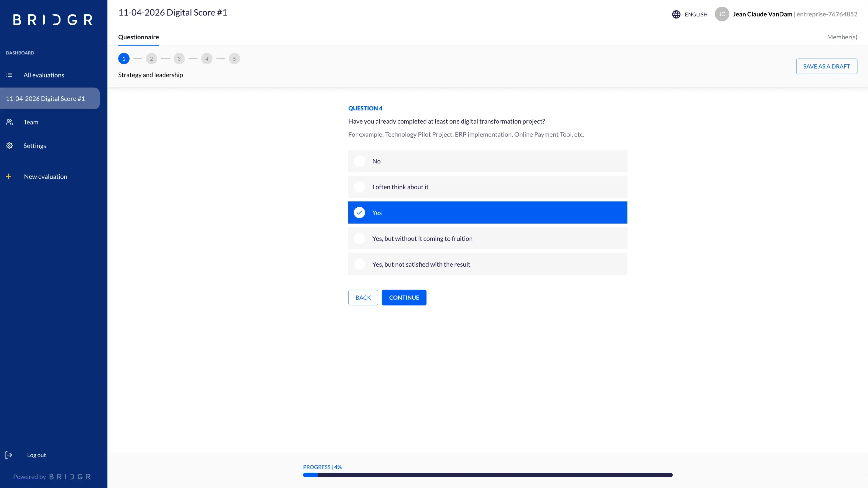This screenshot has height=488, width=868.
Task: Click the Jean Claude VanDam user name
Action: (x=762, y=14)
